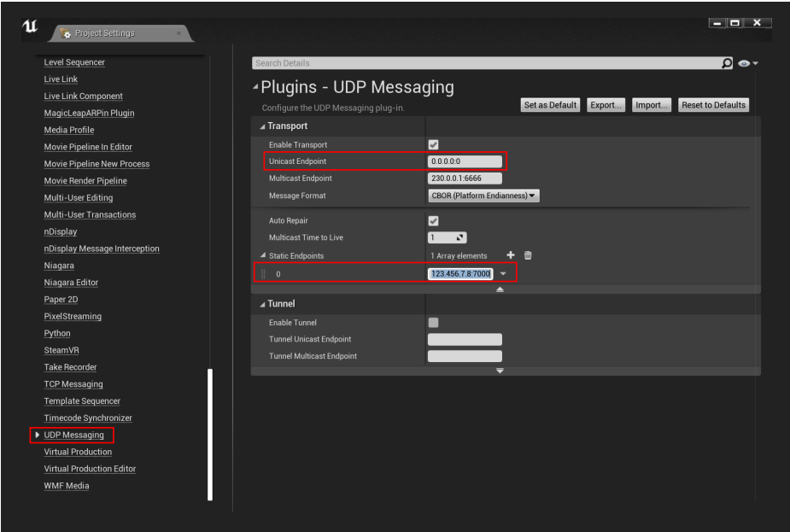Click the Search Details field

coord(486,63)
